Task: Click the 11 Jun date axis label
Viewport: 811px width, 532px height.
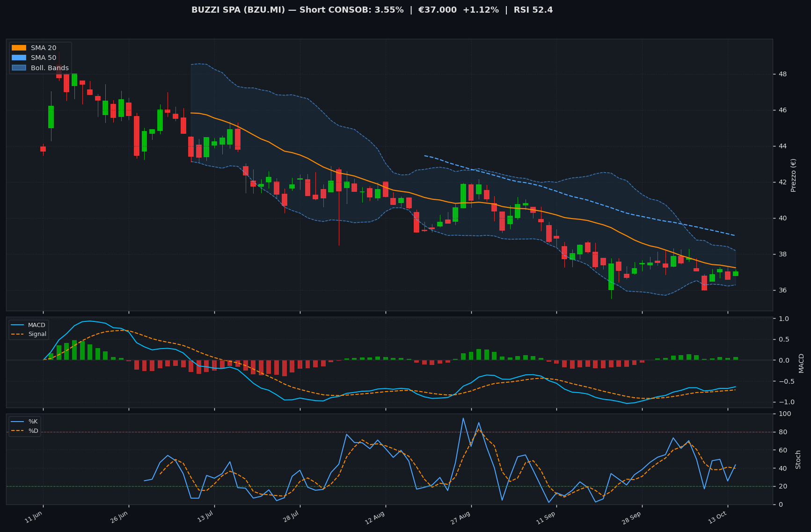Action: click(x=34, y=517)
